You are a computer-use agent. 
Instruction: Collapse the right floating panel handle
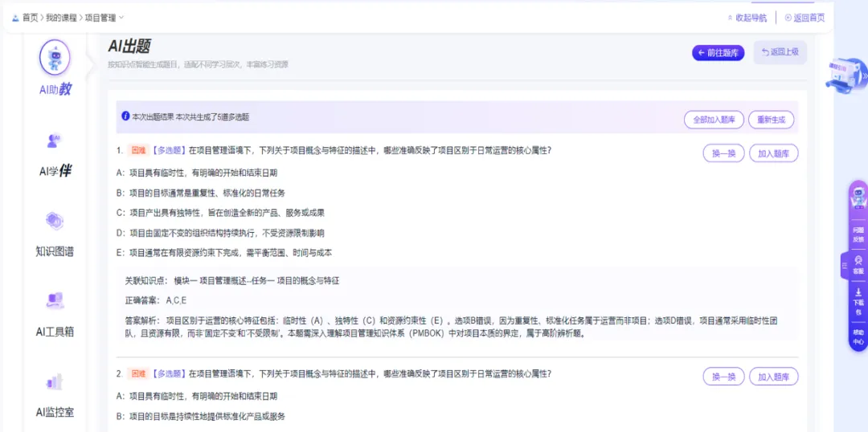click(x=844, y=265)
